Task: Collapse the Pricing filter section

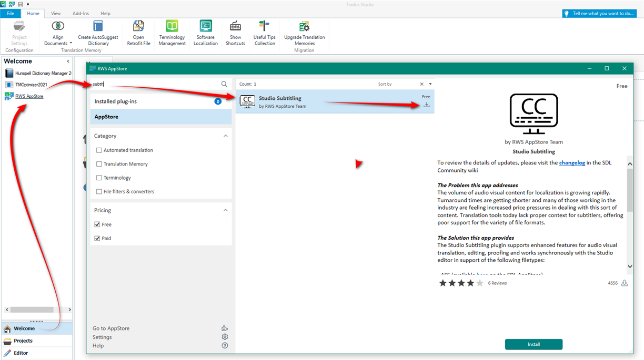Action: click(226, 210)
